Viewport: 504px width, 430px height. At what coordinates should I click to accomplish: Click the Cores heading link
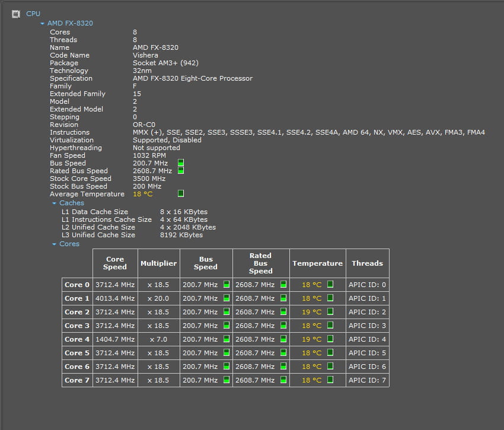coord(69,244)
